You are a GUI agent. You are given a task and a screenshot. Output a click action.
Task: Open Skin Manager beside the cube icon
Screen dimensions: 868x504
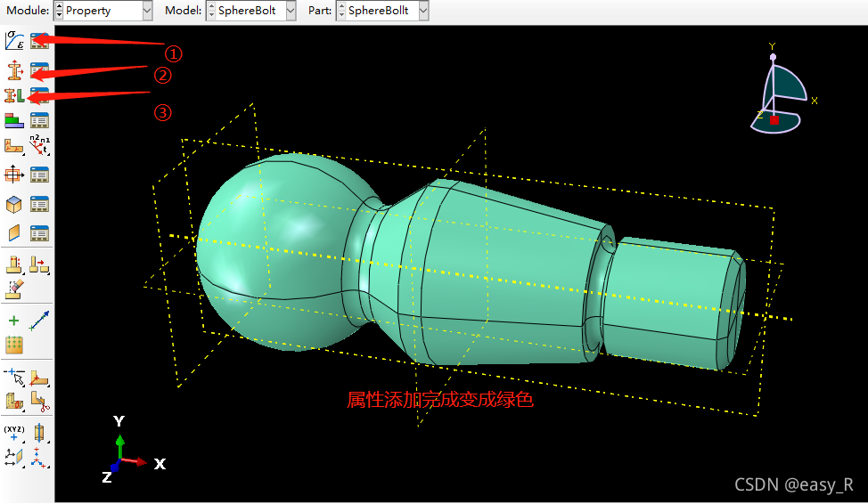[39, 204]
